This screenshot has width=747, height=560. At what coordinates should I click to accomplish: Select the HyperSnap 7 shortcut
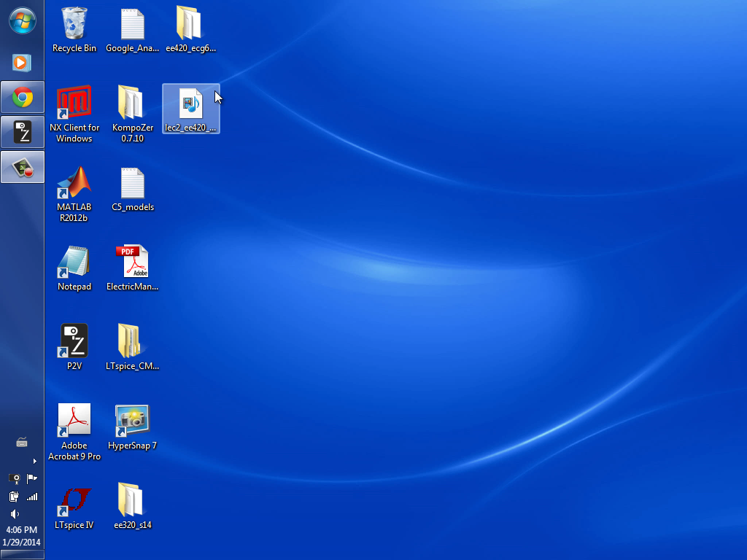coord(133,427)
